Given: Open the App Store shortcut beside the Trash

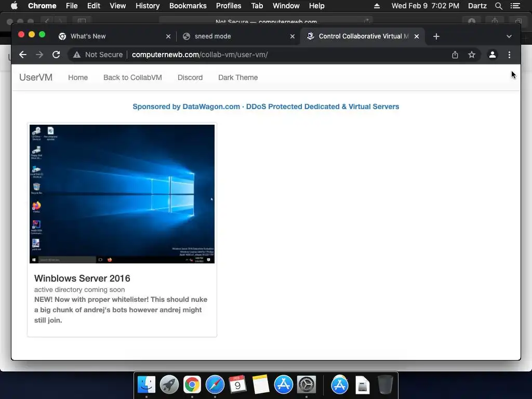Looking at the screenshot, I should coord(340,385).
